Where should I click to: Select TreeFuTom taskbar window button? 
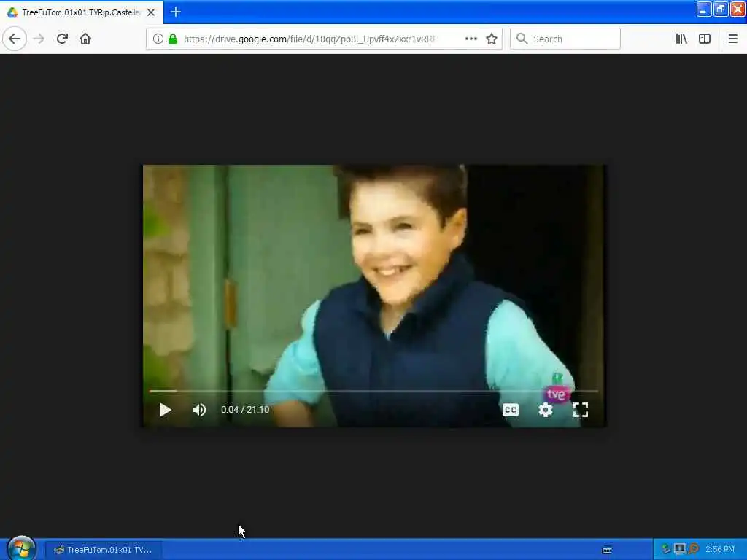pyautogui.click(x=104, y=550)
